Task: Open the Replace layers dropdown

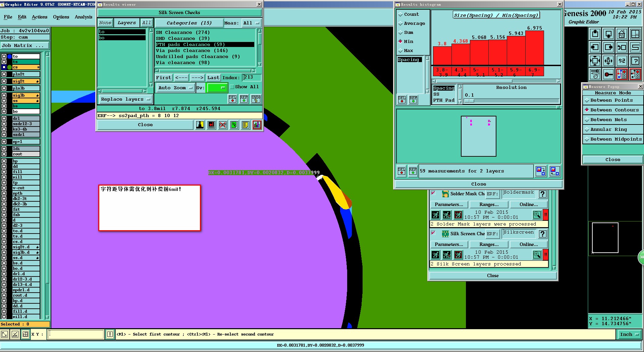Action: click(125, 99)
